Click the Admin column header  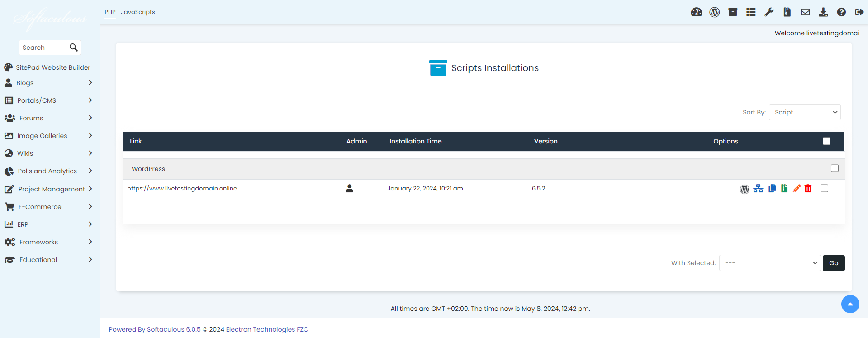[356, 141]
